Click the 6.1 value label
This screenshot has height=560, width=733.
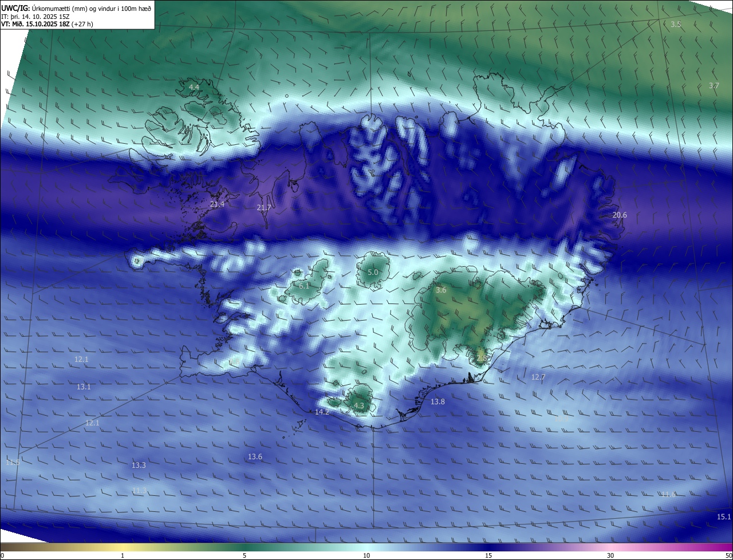pos(304,285)
